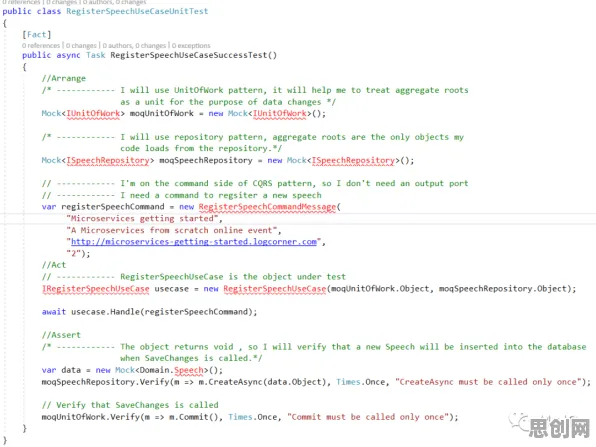596x447 pixels.
Task: Click the underlined IUnitOfWork type in Mock declaration
Action: pyautogui.click(x=93, y=114)
